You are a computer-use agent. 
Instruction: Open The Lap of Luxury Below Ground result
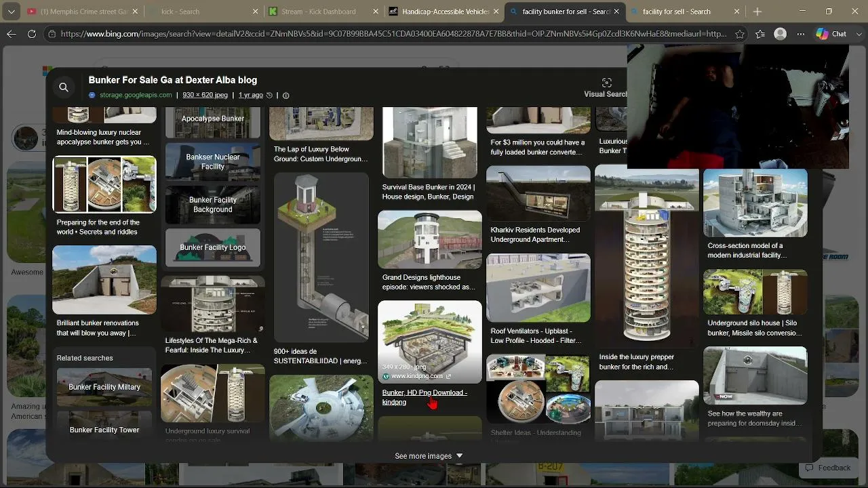[x=321, y=154]
